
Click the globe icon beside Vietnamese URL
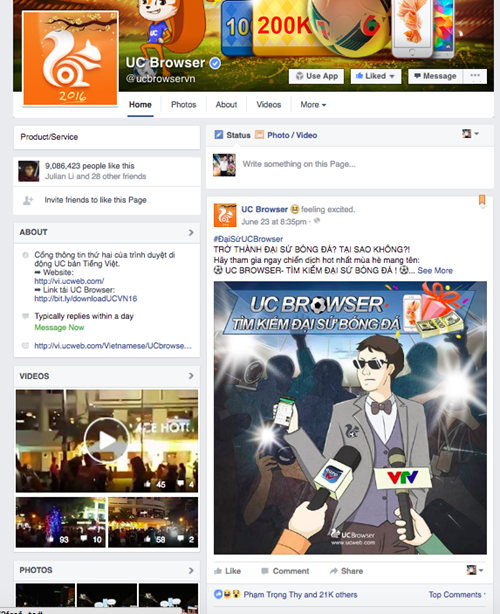click(x=25, y=345)
